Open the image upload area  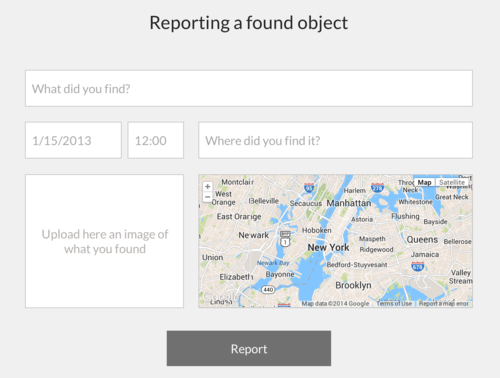(x=104, y=241)
